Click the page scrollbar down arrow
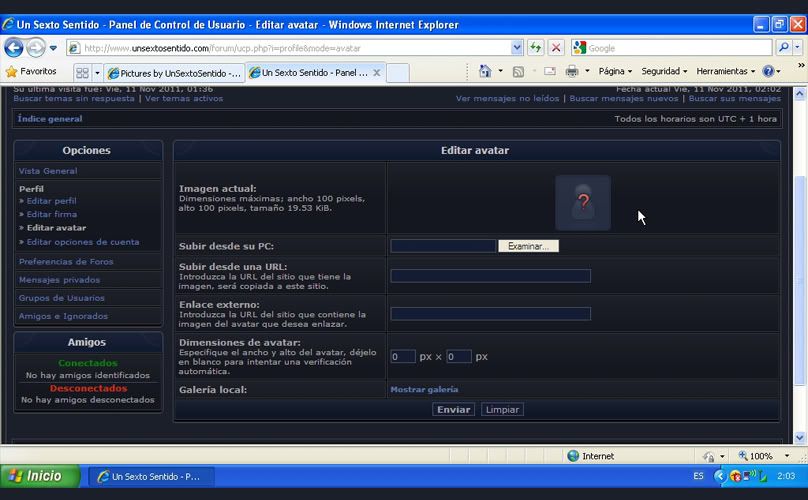Screen dimensions: 808x500 click(x=799, y=438)
